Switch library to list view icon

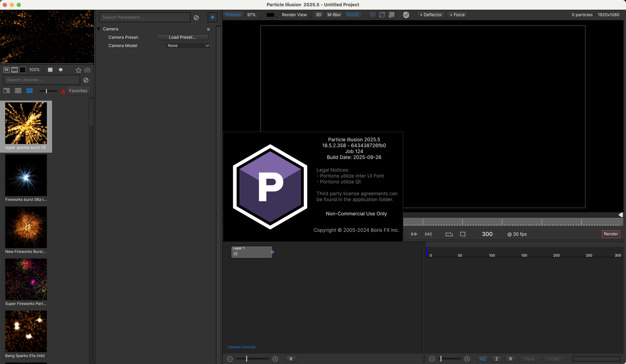coord(18,91)
